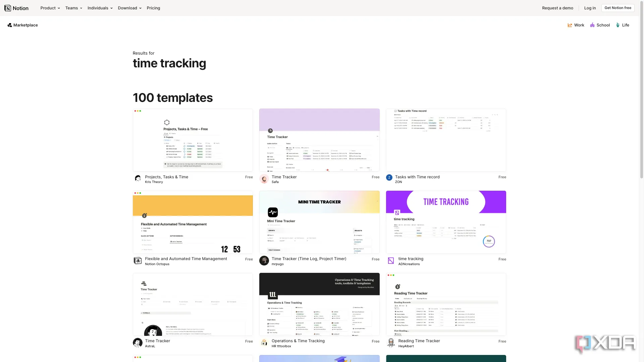Open ZON creator avatar
The image size is (644, 362).
(389, 178)
